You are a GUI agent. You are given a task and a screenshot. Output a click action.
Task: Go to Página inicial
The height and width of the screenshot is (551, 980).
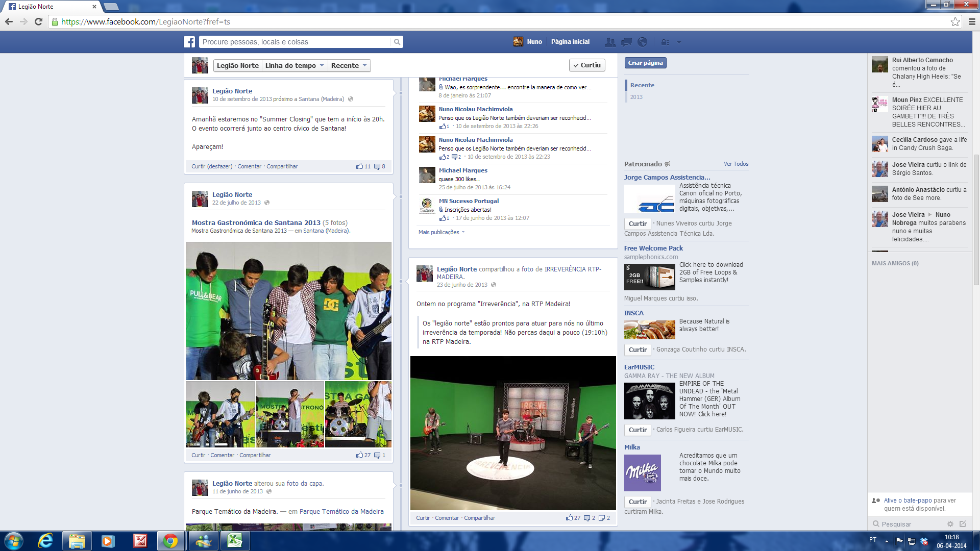(x=570, y=42)
